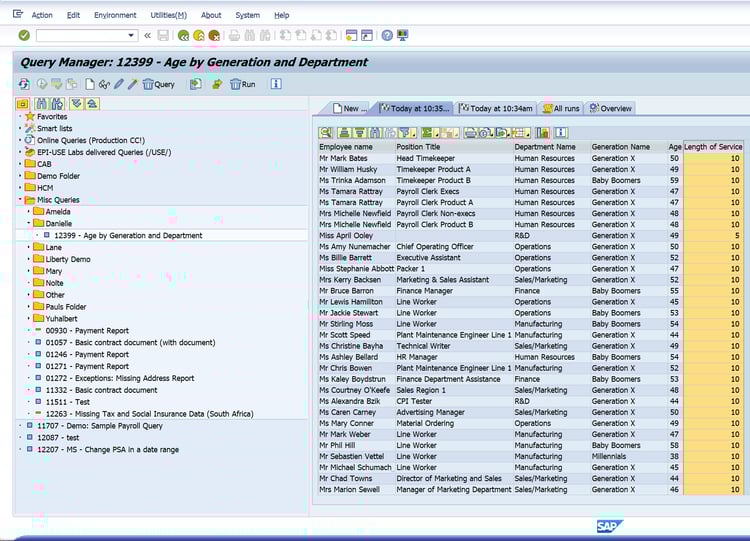
Task: Click the green checkmark Enter icon
Action: point(24,35)
